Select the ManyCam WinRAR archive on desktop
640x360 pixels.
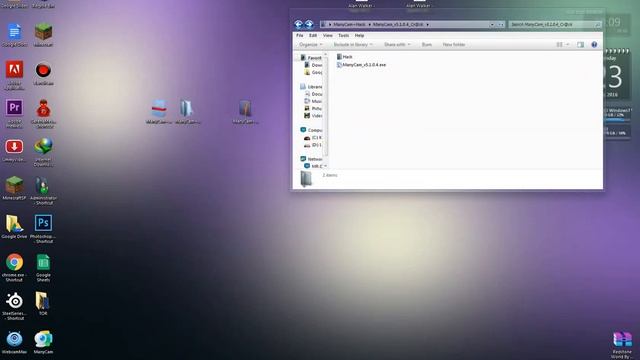(x=159, y=111)
